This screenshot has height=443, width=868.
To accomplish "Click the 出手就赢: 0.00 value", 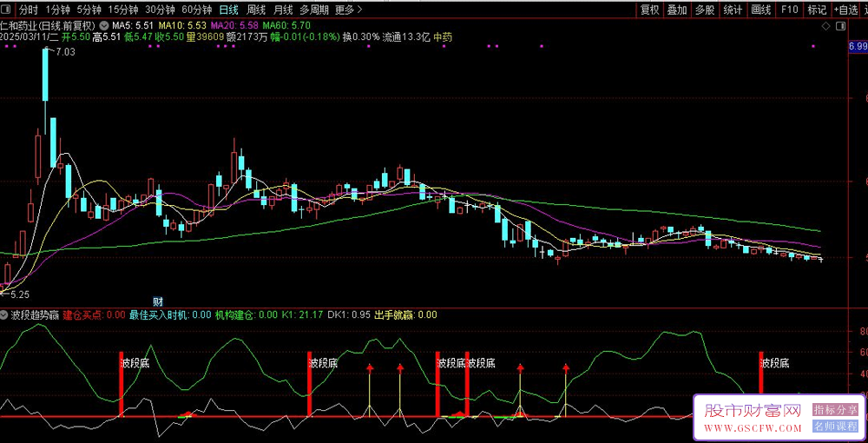I will click(x=405, y=315).
